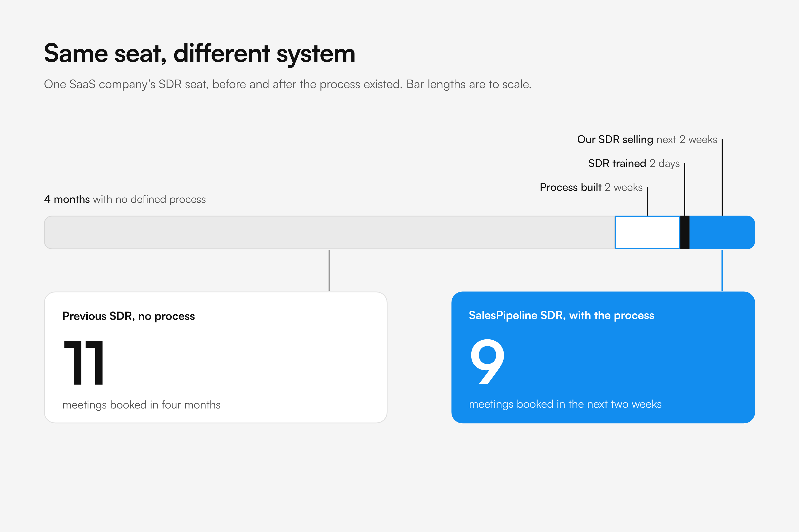
Task: Click 'meetings booked in four months' caption
Action: point(141,405)
